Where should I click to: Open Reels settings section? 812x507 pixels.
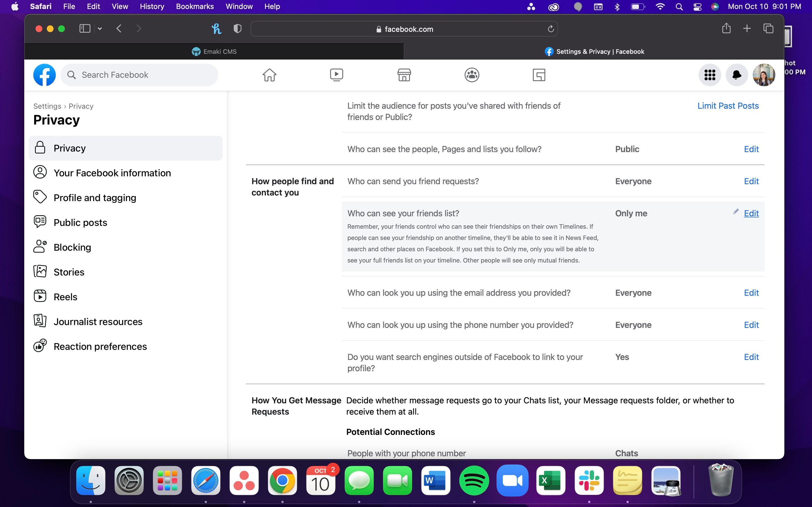(x=65, y=296)
